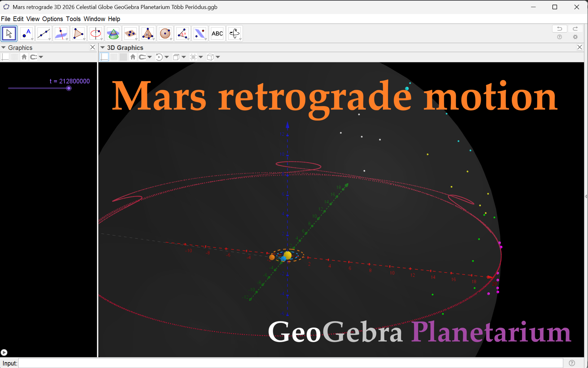The image size is (588, 368).
Task: Open the Options menu
Action: [x=52, y=19]
